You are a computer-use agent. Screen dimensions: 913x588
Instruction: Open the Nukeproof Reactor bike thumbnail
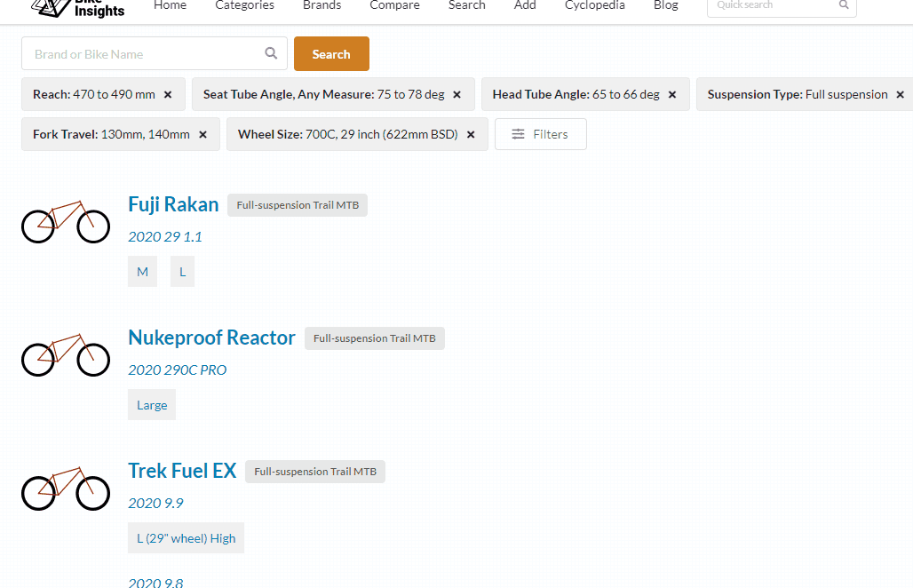(66, 355)
